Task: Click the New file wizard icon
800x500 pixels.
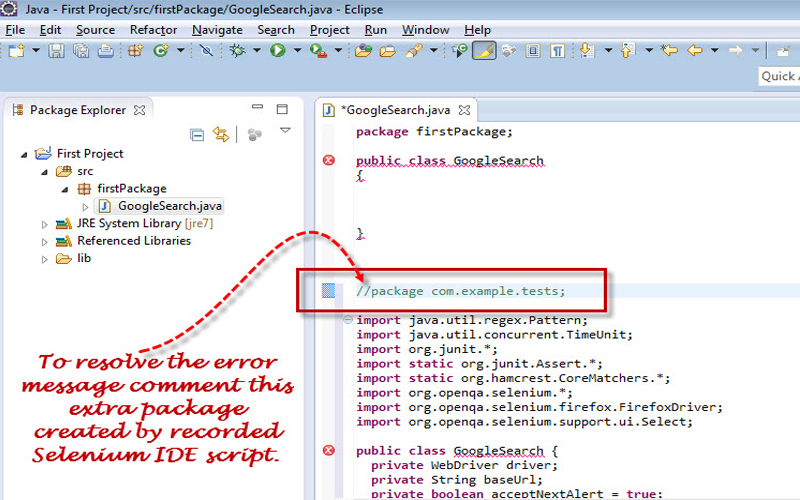Action: (16, 51)
